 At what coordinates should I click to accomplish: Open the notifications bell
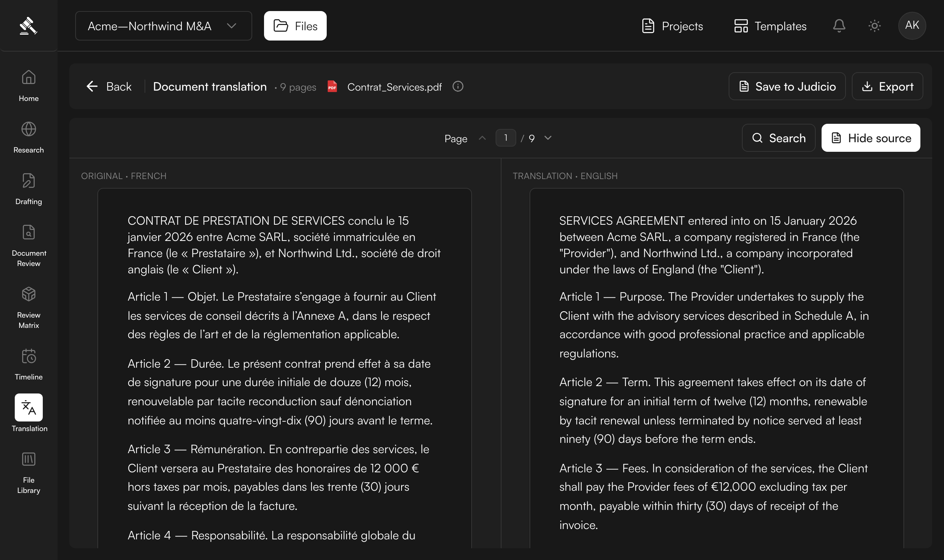click(839, 26)
